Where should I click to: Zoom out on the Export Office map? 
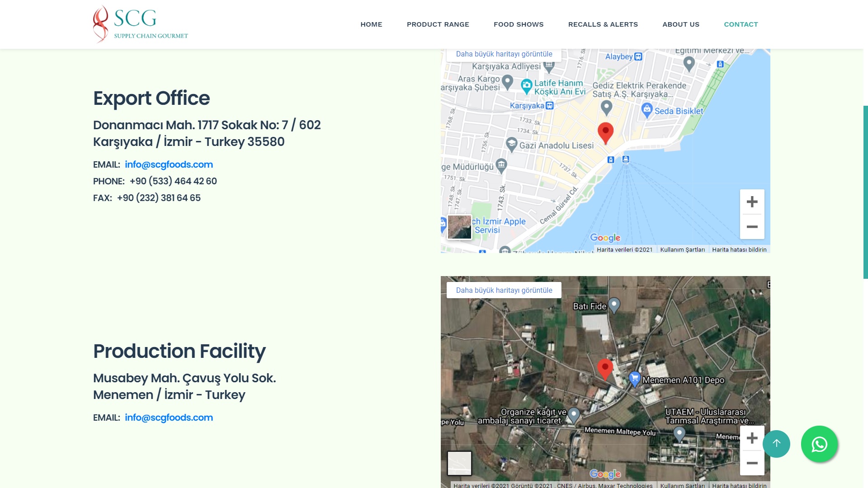coord(752,227)
